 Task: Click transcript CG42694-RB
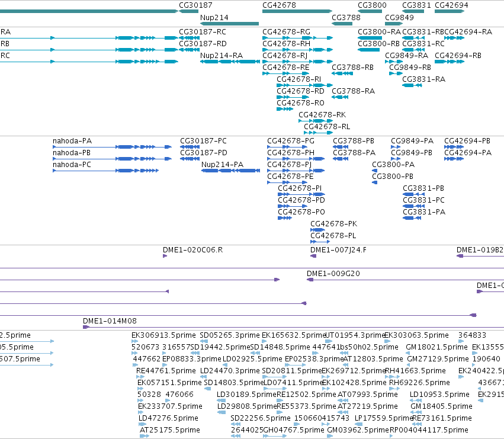pos(450,62)
